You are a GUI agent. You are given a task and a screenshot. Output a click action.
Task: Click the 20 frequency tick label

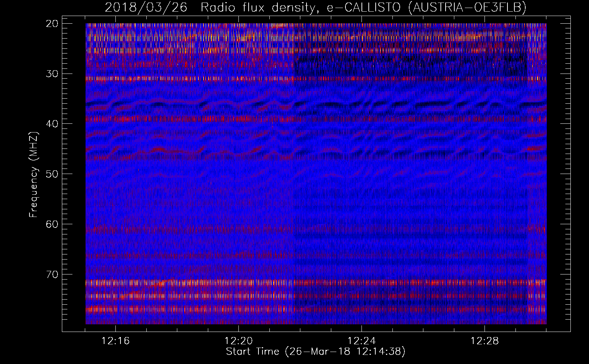(x=52, y=24)
